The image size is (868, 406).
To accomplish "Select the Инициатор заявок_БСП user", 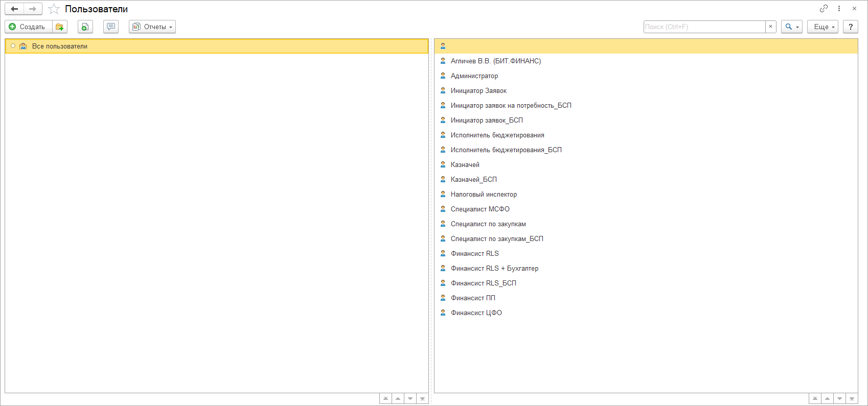I will click(646, 120).
